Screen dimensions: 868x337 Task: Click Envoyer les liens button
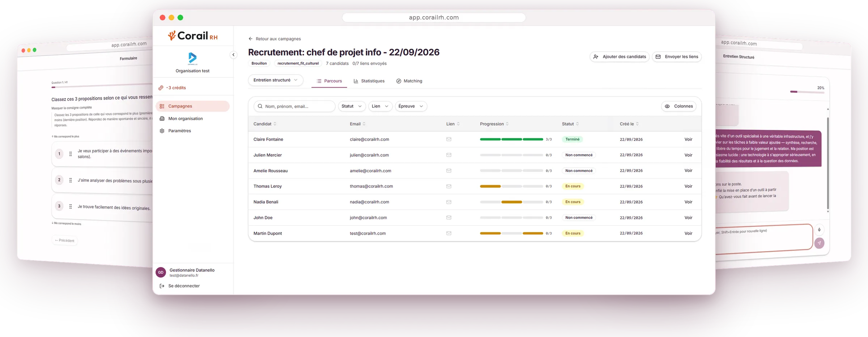pyautogui.click(x=677, y=56)
